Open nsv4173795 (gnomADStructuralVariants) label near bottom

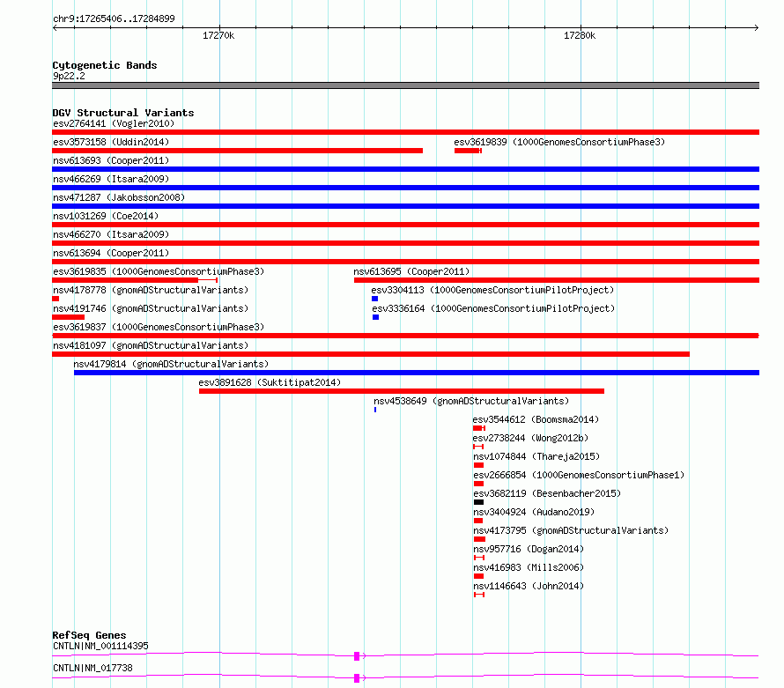click(571, 530)
